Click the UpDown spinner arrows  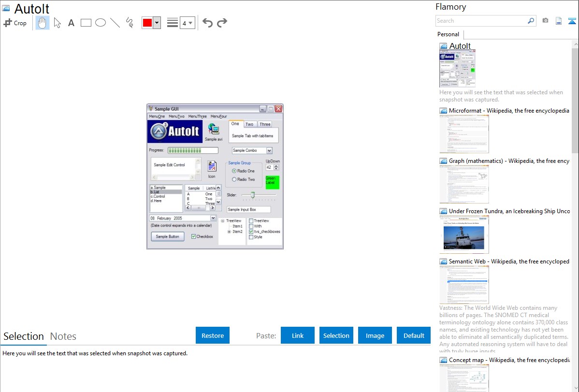click(x=276, y=167)
